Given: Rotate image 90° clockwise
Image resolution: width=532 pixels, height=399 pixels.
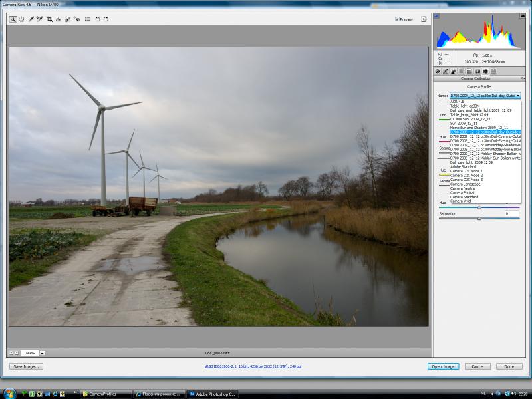Looking at the screenshot, I should [106, 19].
